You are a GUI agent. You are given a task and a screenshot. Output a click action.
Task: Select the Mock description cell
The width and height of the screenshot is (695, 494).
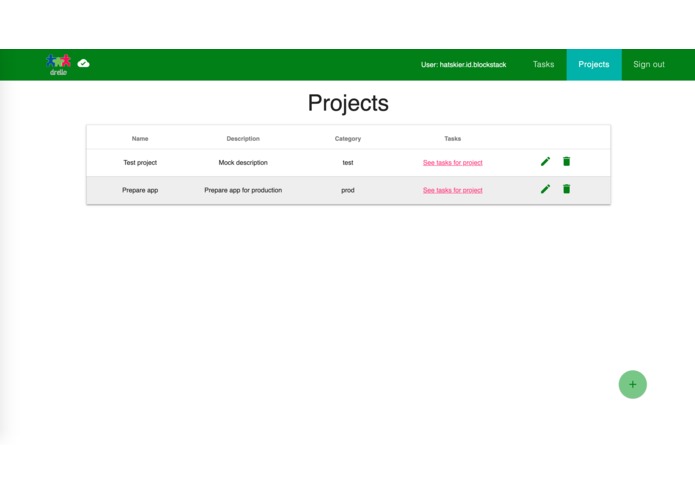click(243, 163)
